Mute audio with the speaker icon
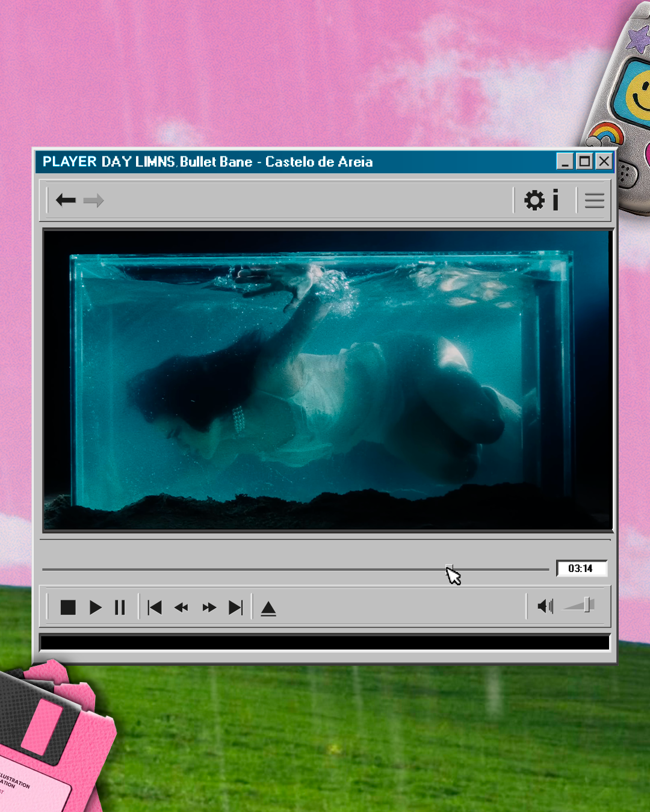This screenshot has height=812, width=650. click(x=545, y=606)
